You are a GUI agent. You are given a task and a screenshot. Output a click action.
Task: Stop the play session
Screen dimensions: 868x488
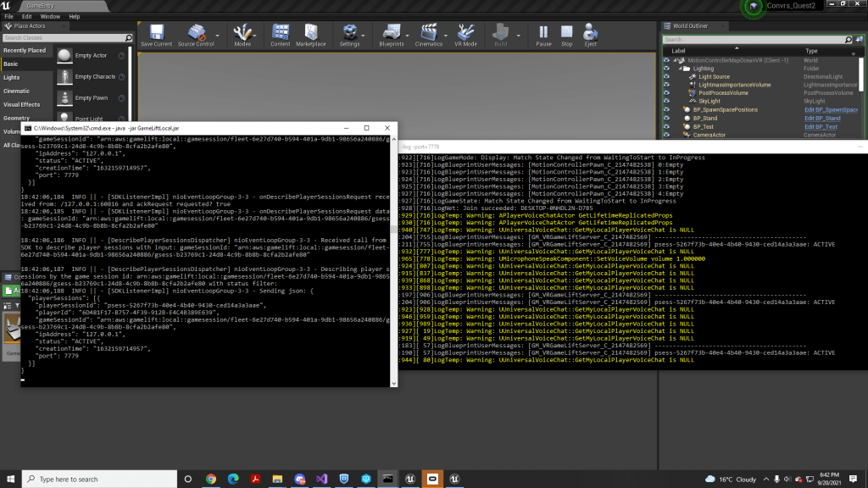566,34
